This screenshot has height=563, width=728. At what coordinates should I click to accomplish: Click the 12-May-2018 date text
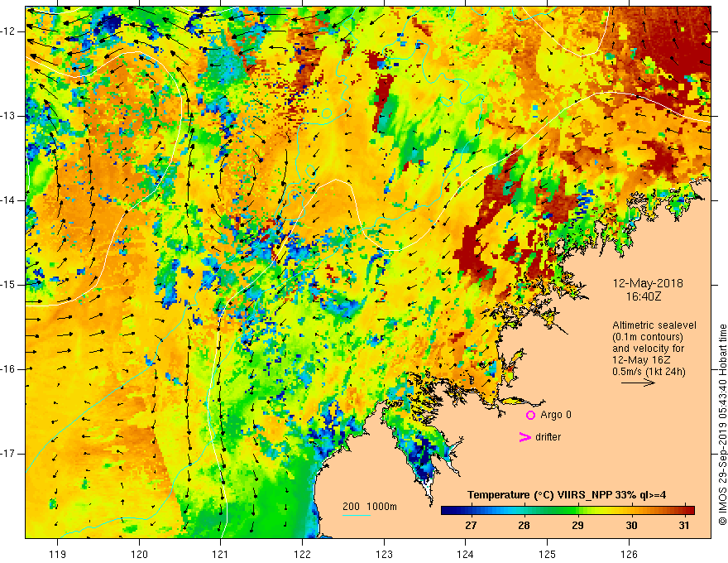648,283
